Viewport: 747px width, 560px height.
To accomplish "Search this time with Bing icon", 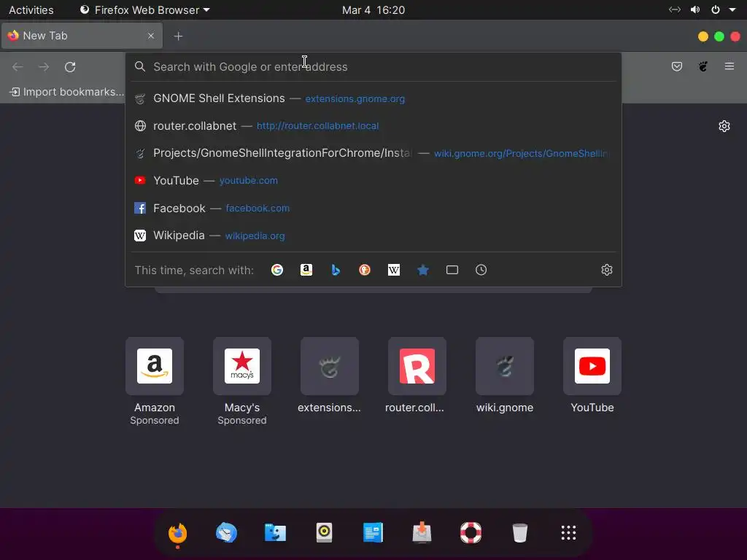I will [336, 270].
